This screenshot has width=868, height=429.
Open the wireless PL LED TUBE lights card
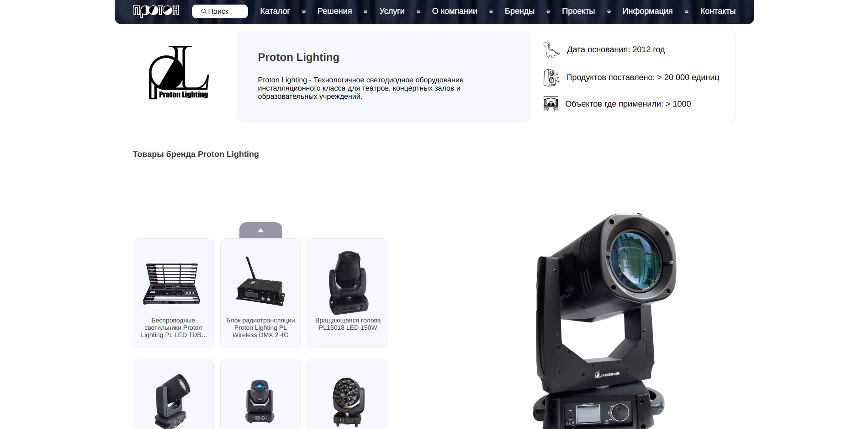(173, 293)
